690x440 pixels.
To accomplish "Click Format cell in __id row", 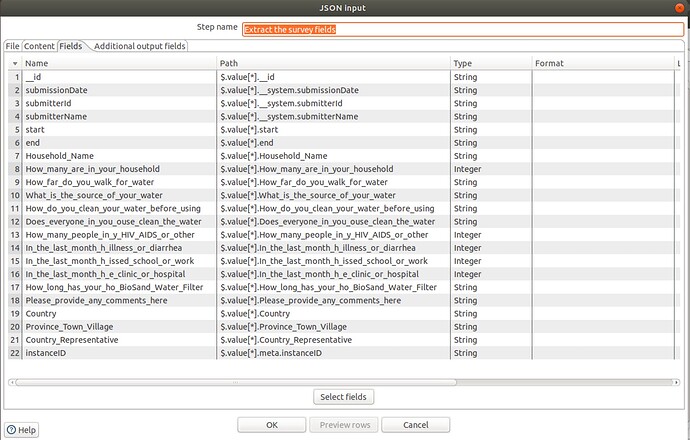I will click(x=603, y=77).
